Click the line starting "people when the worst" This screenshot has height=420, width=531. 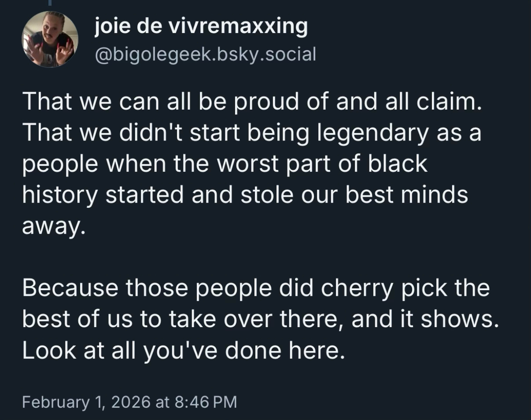point(225,164)
